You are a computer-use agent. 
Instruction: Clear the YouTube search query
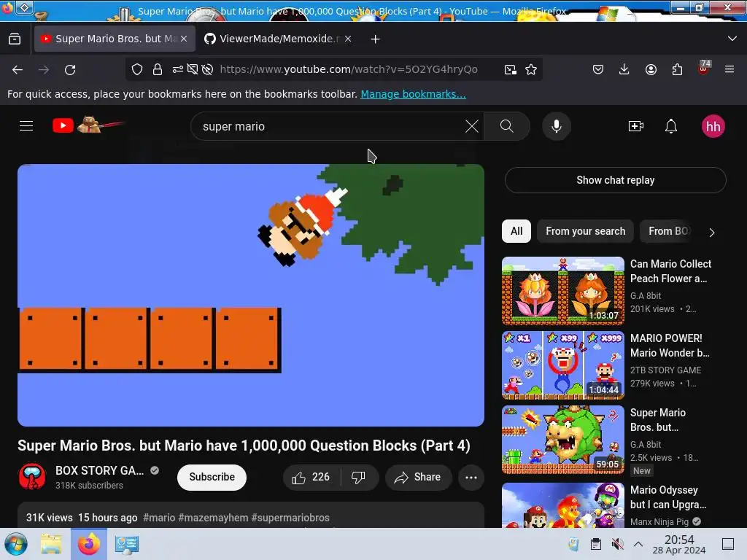472,126
